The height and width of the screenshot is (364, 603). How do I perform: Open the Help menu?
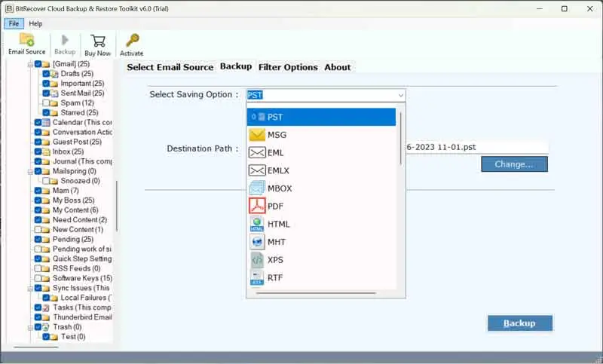35,23
